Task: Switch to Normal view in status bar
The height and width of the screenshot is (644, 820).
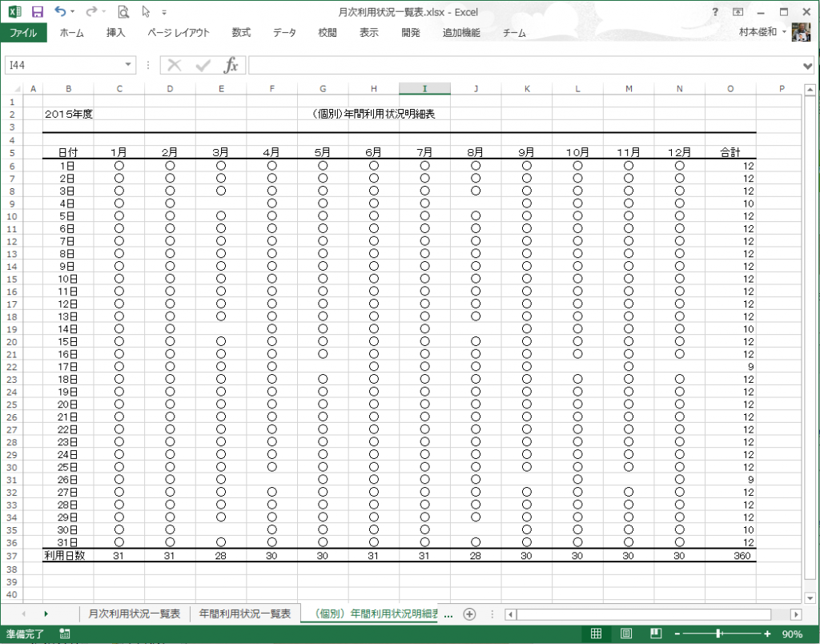Action: click(596, 634)
